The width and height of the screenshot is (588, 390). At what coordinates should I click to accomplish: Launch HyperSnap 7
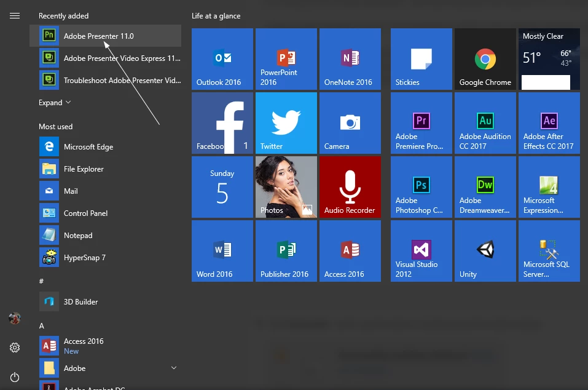pyautogui.click(x=105, y=258)
